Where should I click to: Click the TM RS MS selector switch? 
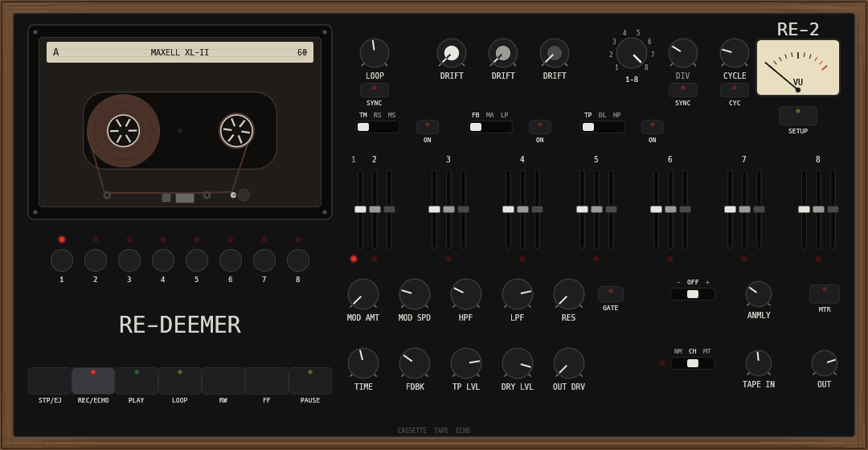click(378, 127)
